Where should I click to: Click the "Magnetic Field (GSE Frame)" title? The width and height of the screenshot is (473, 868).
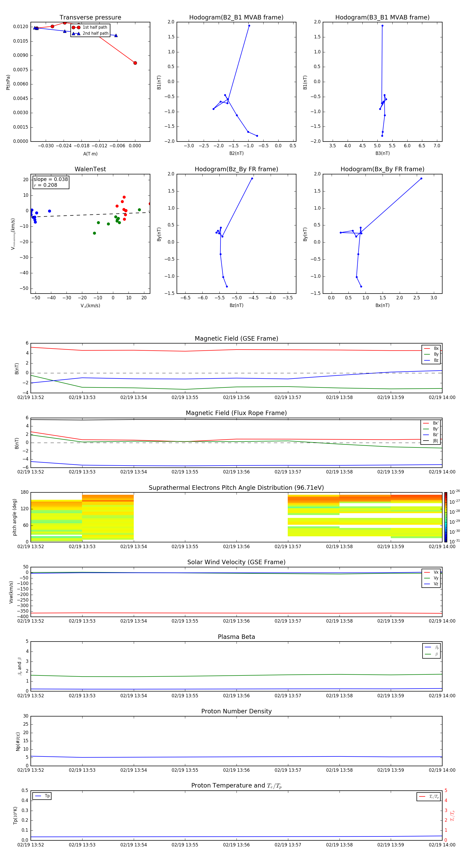(236, 339)
